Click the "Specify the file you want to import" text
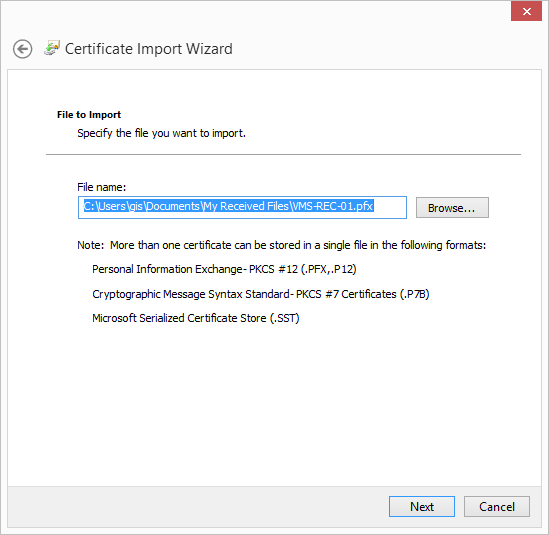The image size is (549, 535). (161, 133)
